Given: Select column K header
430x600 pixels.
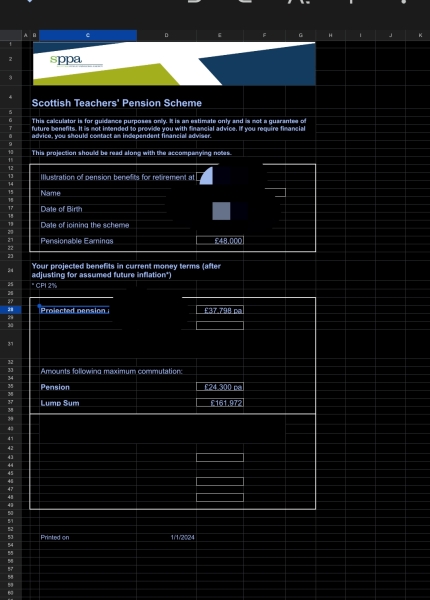Looking at the screenshot, I should tap(420, 35).
